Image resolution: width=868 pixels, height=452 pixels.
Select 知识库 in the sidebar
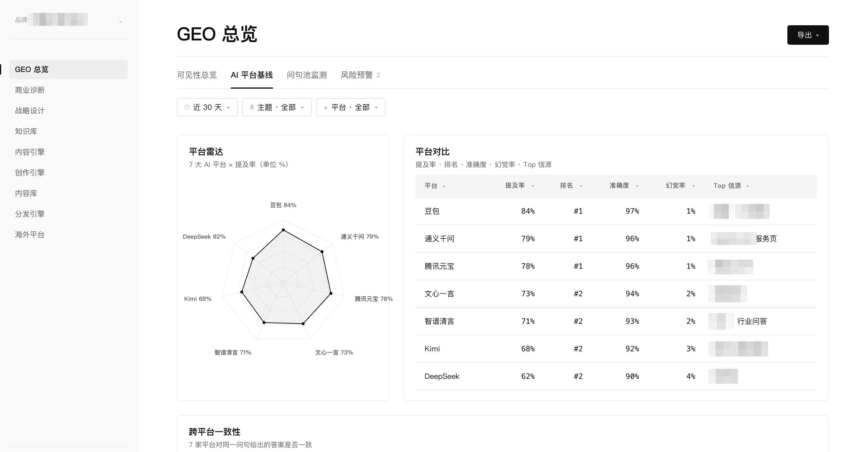click(x=68, y=131)
